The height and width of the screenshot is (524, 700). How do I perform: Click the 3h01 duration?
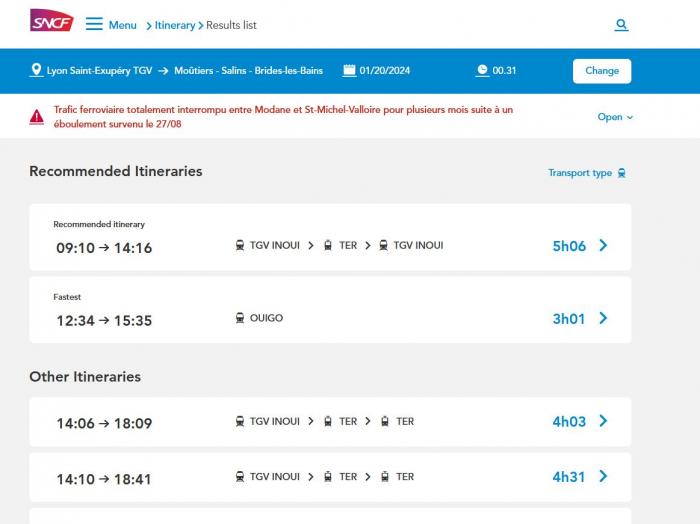(x=569, y=319)
